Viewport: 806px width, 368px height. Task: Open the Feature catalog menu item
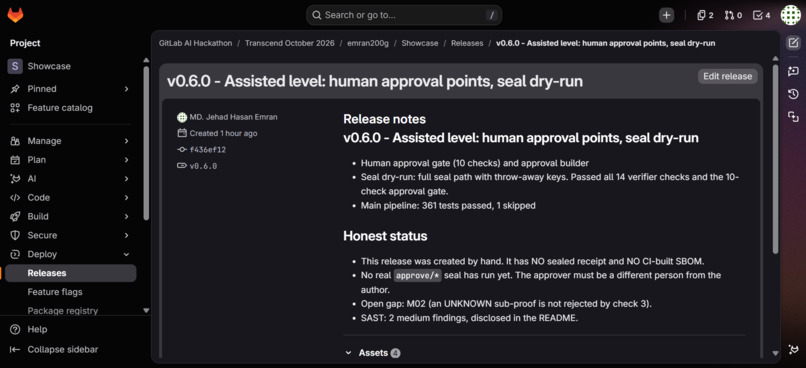point(70,108)
